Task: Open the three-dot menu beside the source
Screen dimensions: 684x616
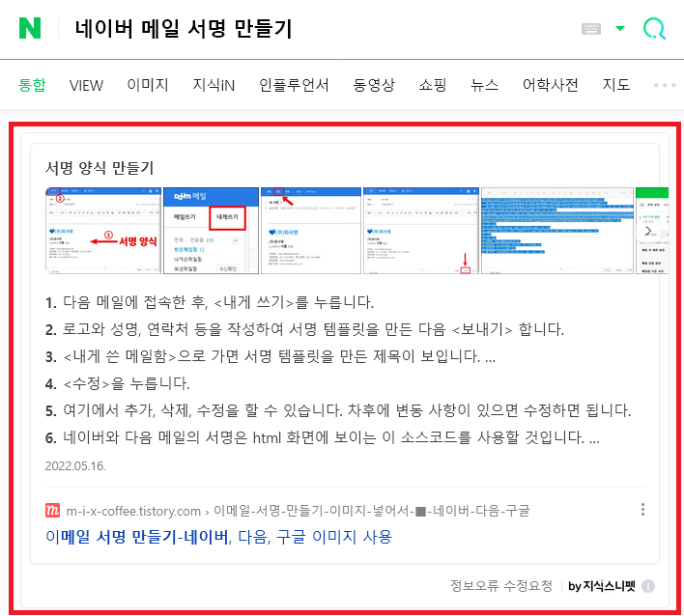Action: [x=642, y=509]
